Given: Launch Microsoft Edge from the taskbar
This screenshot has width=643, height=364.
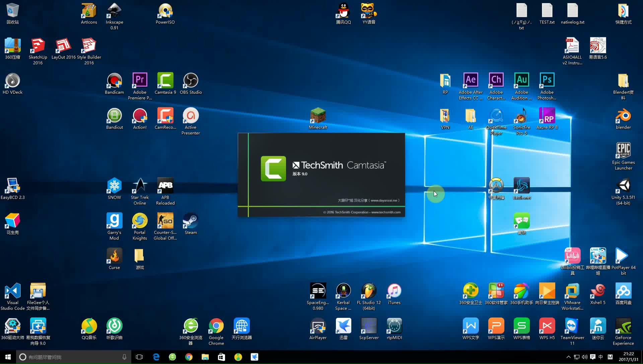Looking at the screenshot, I should (156, 357).
